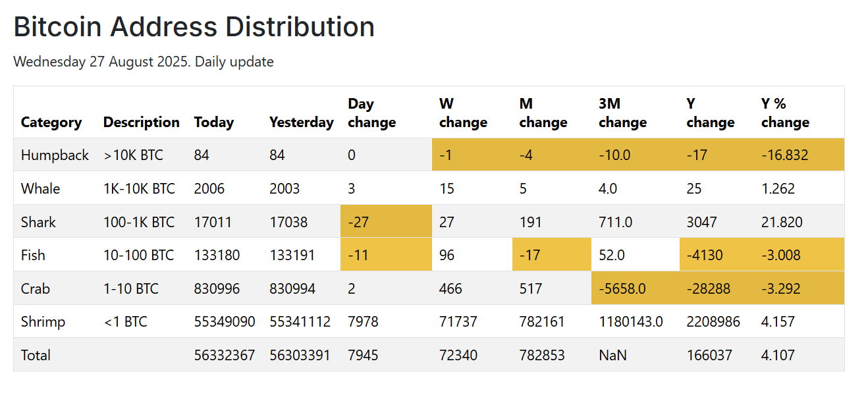Click the Description column header
This screenshot has width=868, height=407.
tap(141, 122)
